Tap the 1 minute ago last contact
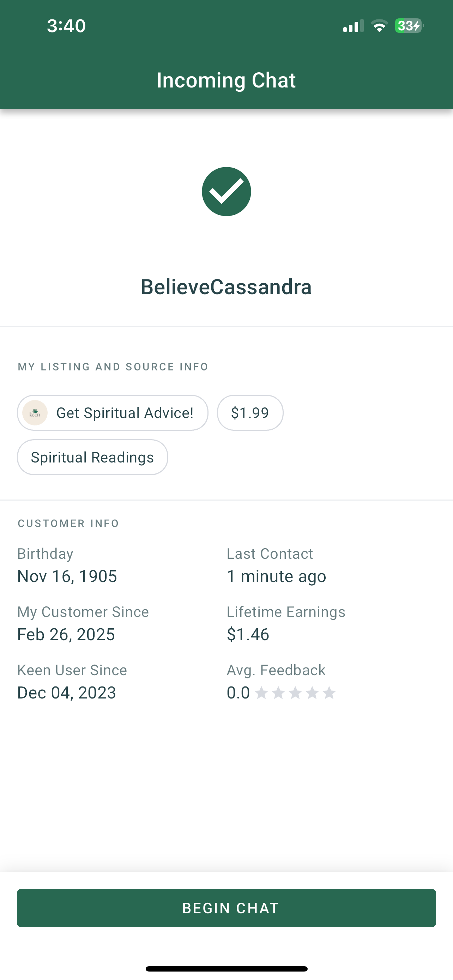Viewport: 453px width, 980px height. 277,576
